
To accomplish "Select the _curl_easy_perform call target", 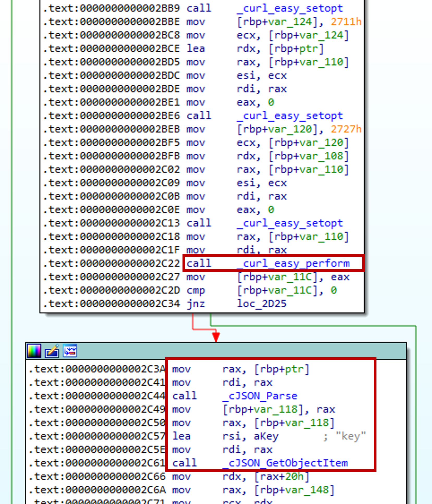I will (x=293, y=263).
